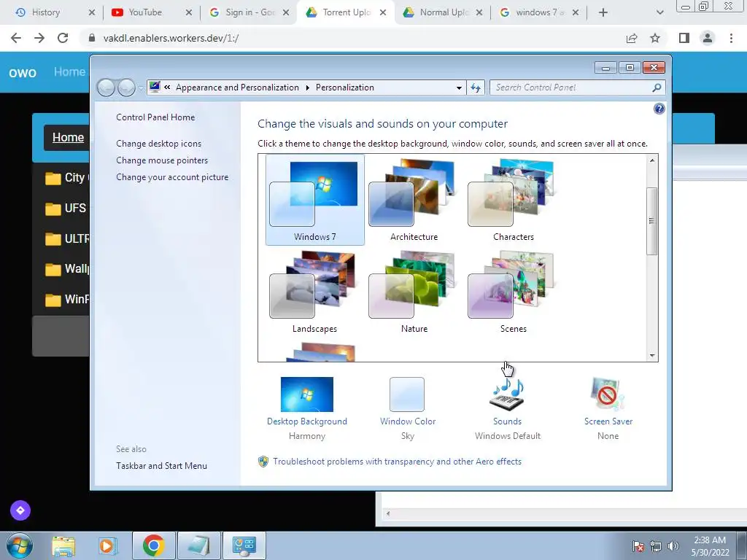Open Windows Media Player taskbar icon
This screenshot has width=747, height=560.
tap(107, 545)
